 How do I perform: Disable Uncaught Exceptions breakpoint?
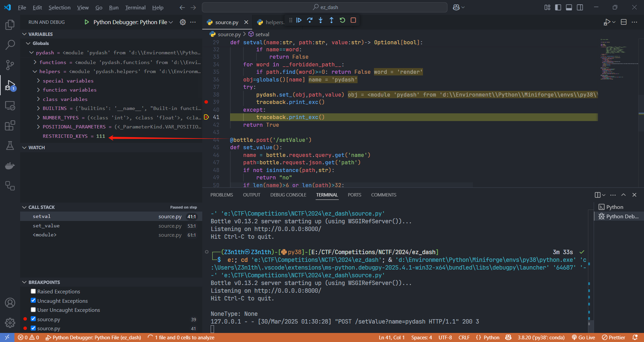[33, 300]
